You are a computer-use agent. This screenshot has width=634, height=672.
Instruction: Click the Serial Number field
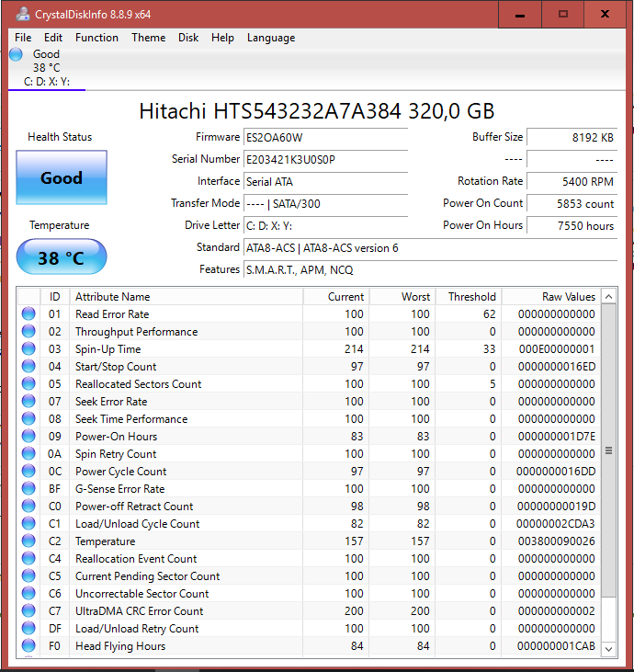click(325, 159)
